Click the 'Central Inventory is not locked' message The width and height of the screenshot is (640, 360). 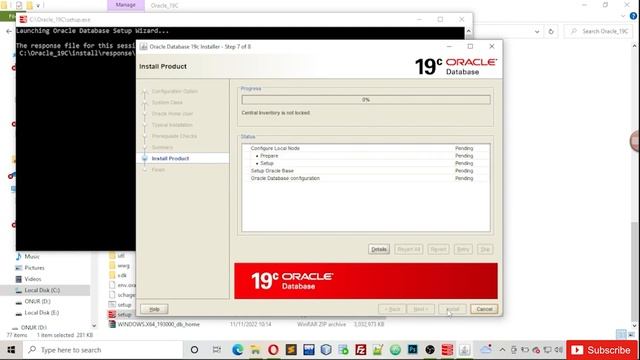[x=276, y=113]
